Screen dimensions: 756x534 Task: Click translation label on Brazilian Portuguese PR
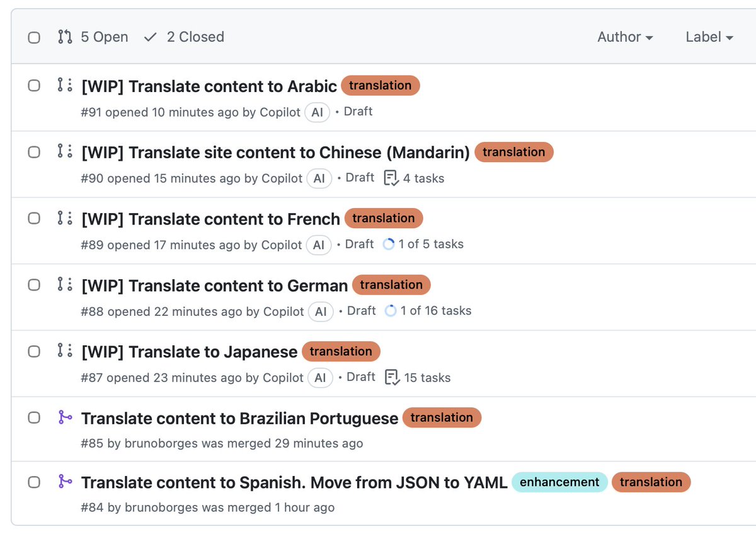coord(442,417)
